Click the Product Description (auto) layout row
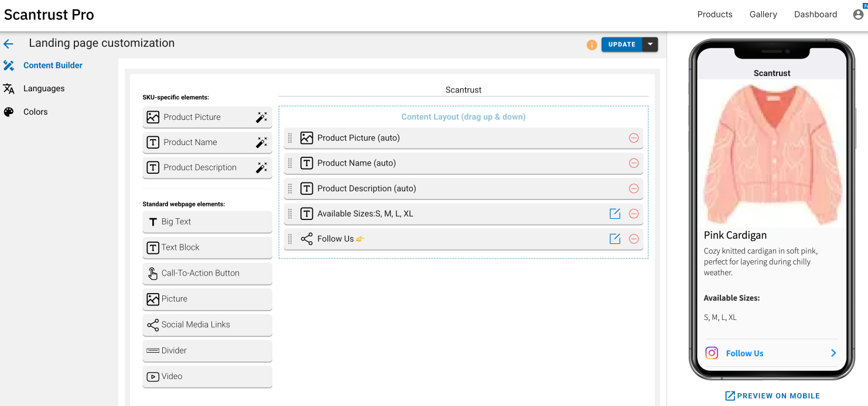 tap(463, 188)
